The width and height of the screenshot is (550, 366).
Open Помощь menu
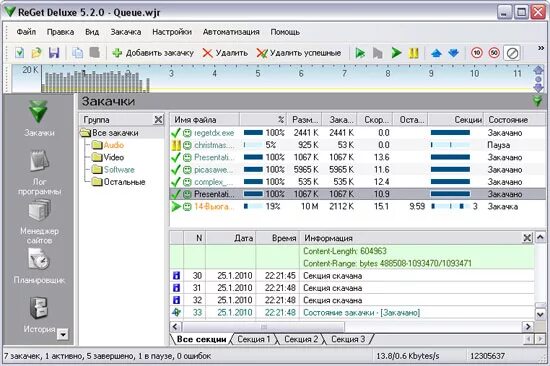tap(285, 32)
